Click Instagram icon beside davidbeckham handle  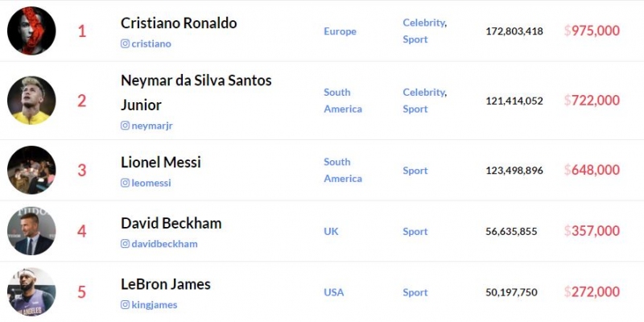(125, 244)
